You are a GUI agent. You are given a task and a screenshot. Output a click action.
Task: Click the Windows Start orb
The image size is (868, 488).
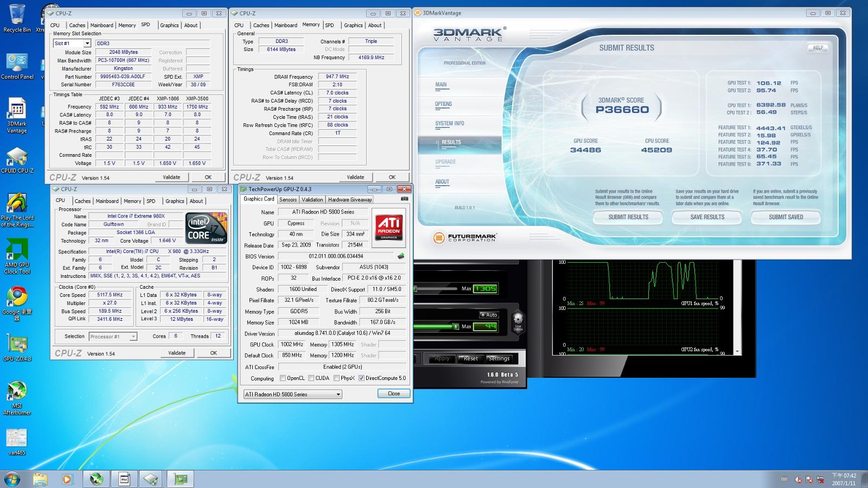(x=12, y=479)
